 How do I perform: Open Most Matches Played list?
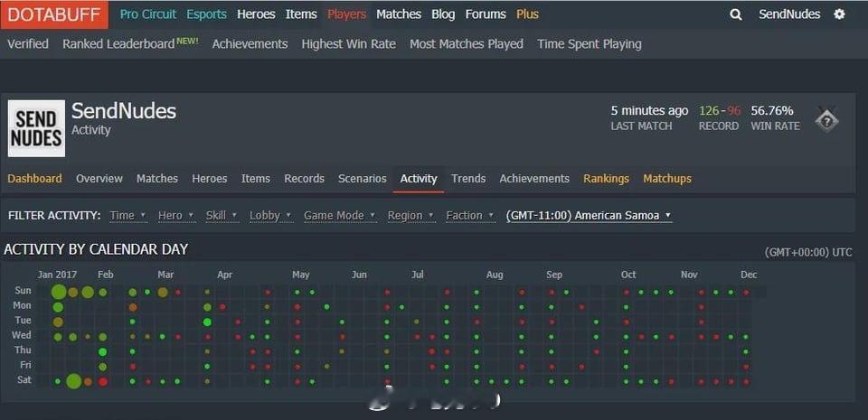point(467,43)
